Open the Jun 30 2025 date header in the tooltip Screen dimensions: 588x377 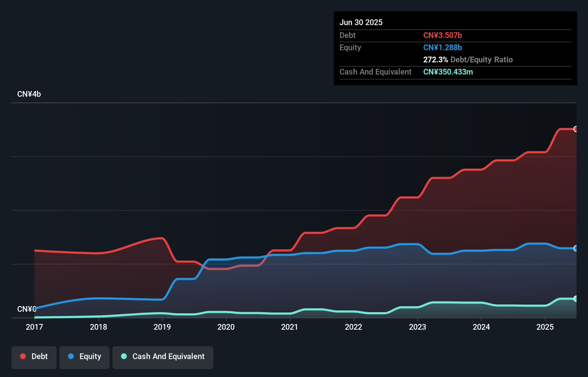pos(361,22)
